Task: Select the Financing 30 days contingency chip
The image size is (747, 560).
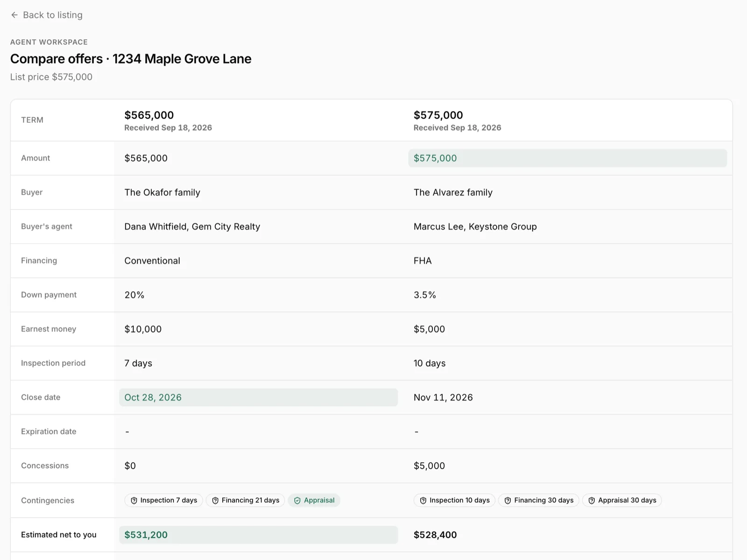Action: (539, 500)
